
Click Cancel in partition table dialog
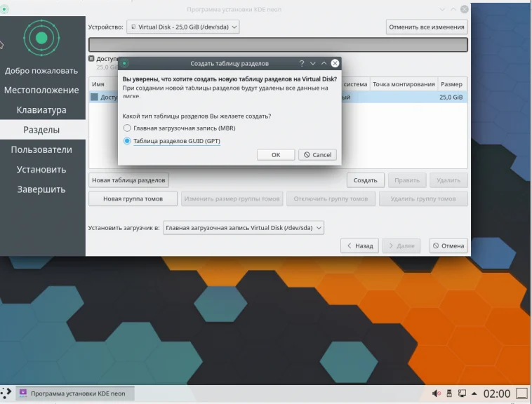(x=317, y=155)
